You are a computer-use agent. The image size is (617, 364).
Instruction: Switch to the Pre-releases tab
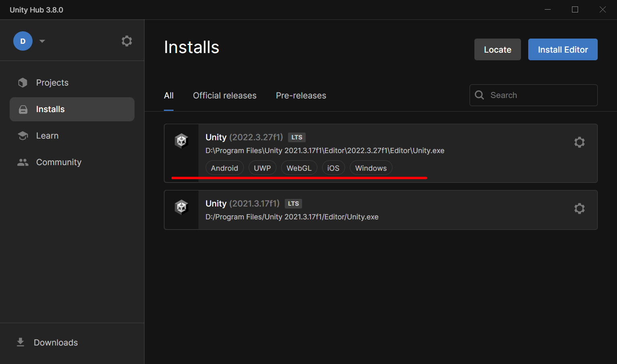pyautogui.click(x=301, y=96)
